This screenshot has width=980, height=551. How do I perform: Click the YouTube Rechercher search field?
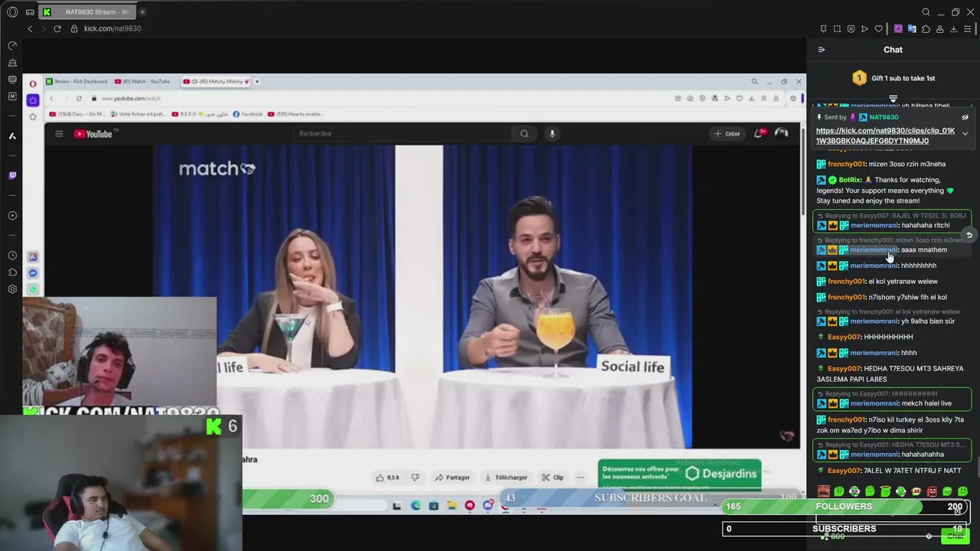pyautogui.click(x=402, y=134)
